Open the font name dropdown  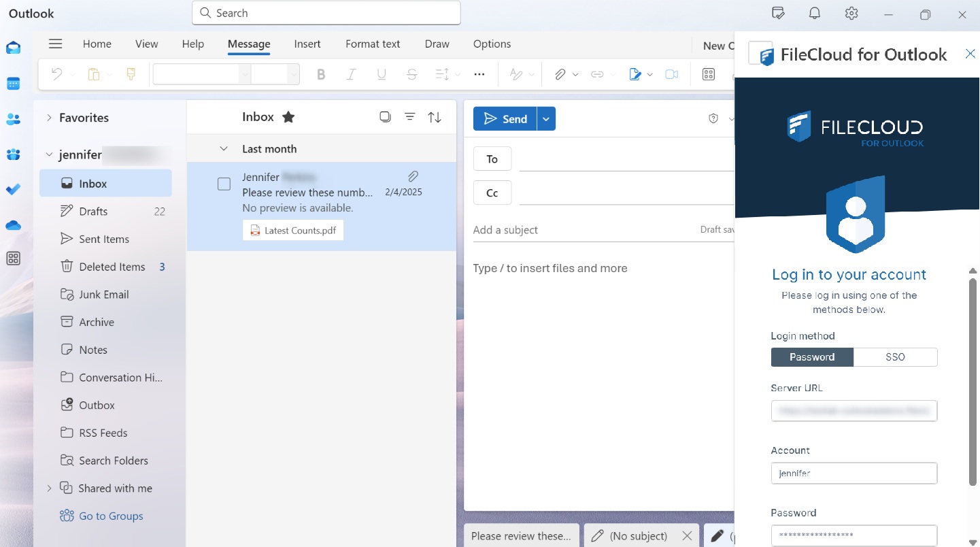244,74
